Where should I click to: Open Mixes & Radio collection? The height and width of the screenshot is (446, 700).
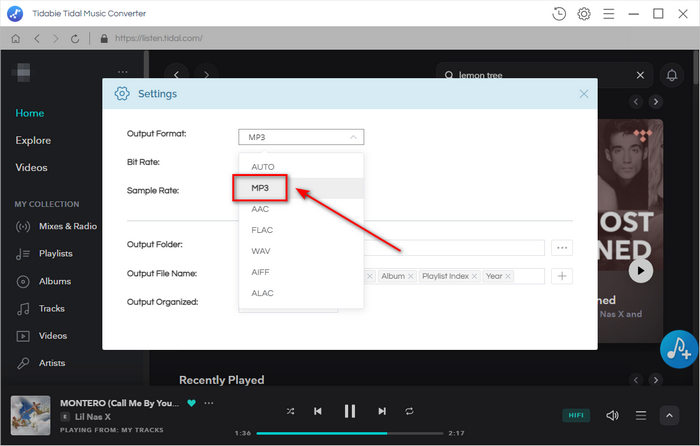point(56,226)
